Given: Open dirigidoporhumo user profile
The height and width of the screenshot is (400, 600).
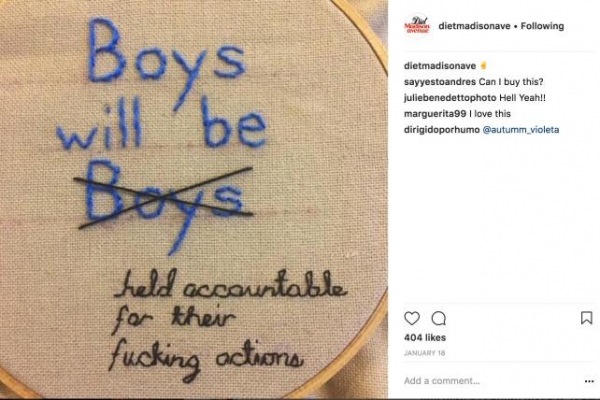Looking at the screenshot, I should pos(442,130).
